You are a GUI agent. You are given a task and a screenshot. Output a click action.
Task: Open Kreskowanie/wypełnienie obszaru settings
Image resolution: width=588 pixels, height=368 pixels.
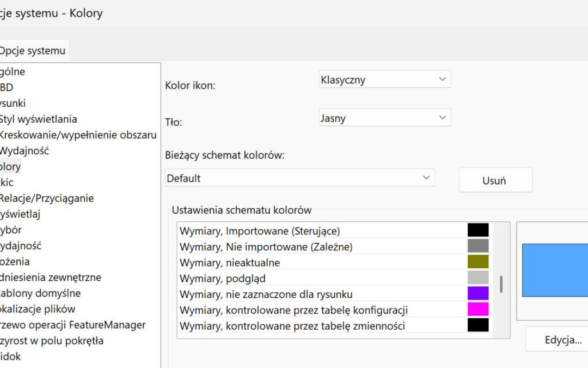[78, 135]
